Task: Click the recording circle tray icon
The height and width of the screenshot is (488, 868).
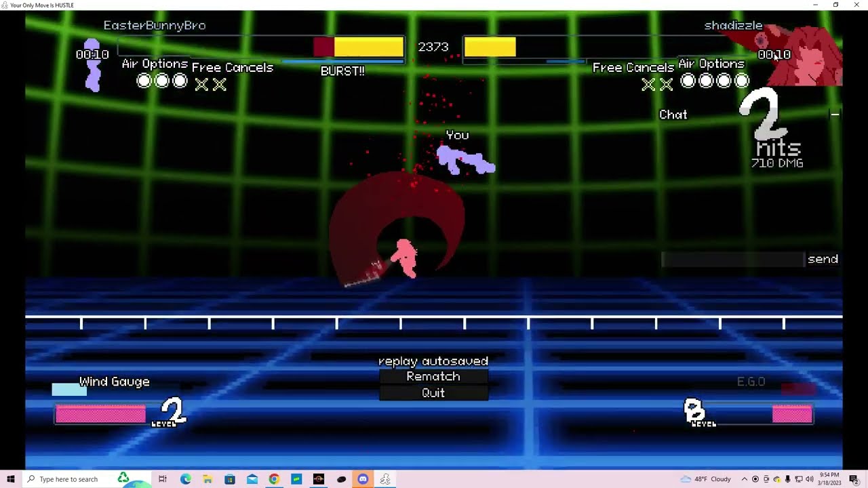Action: pyautogui.click(x=755, y=479)
